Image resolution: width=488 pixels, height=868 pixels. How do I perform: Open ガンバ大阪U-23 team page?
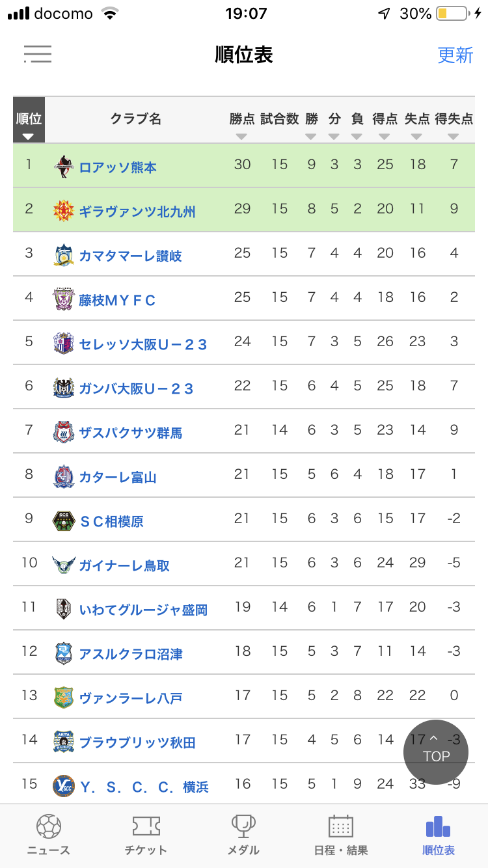click(x=137, y=388)
